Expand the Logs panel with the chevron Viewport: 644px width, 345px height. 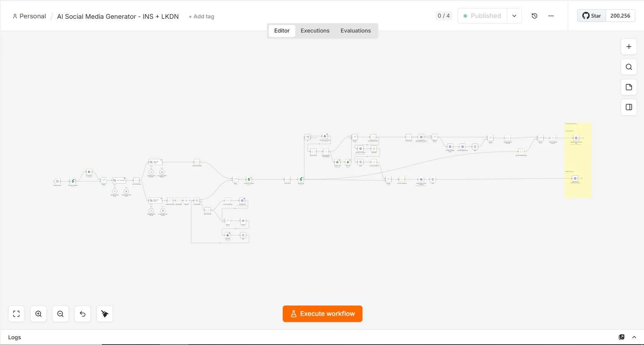point(634,337)
